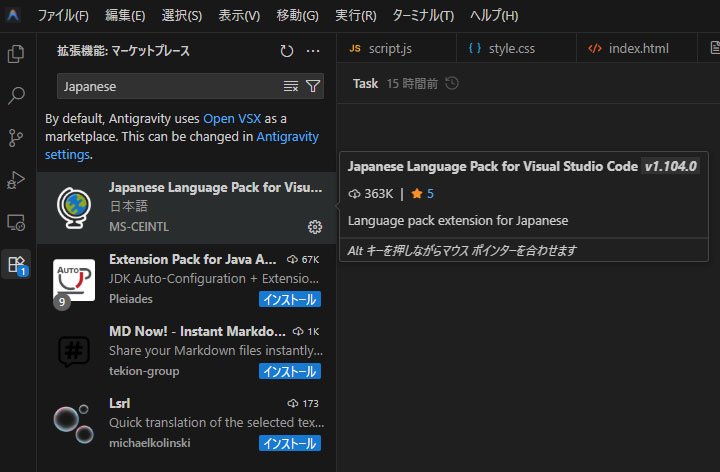This screenshot has height=472, width=720.
Task: Clear extension search results icon
Action: click(291, 87)
